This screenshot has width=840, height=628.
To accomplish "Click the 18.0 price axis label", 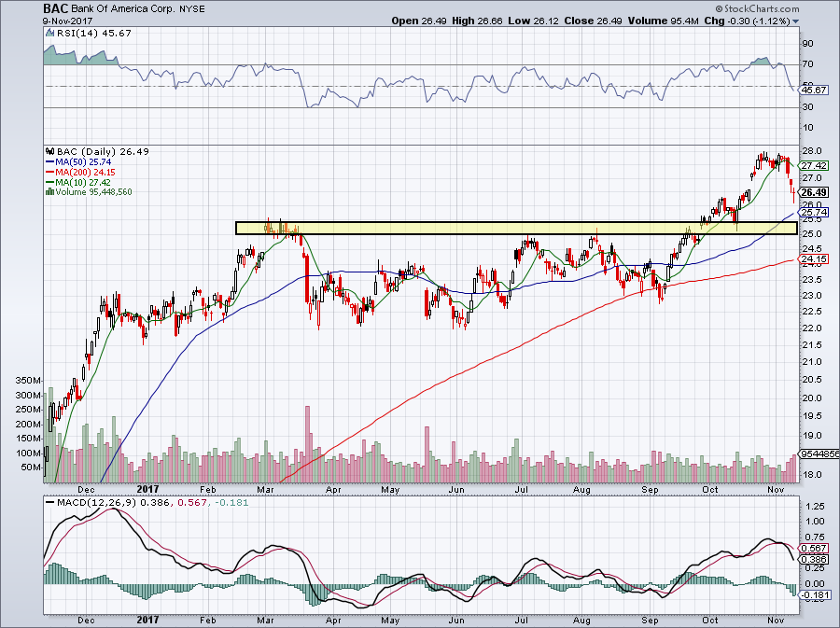I will pyautogui.click(x=812, y=474).
